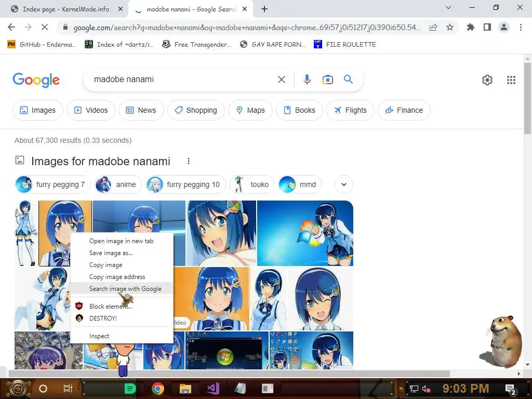Switch to Index page KernelMode.info tab
This screenshot has height=399, width=532.
coord(65,9)
